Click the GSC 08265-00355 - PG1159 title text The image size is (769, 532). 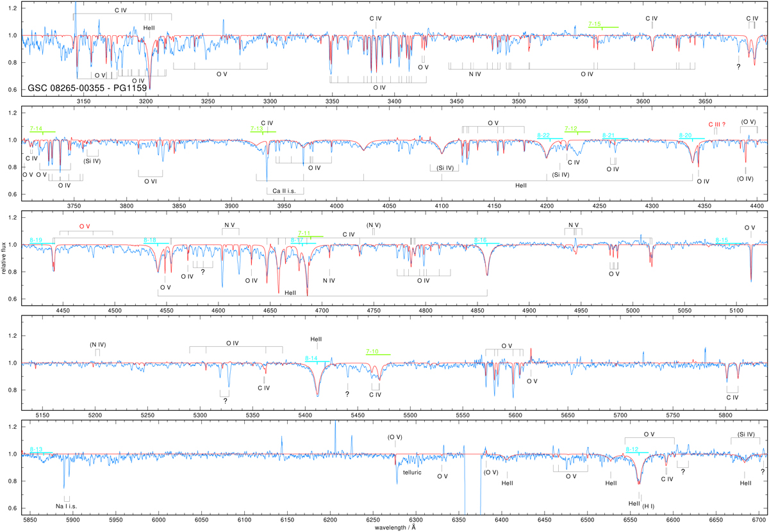tap(89, 87)
